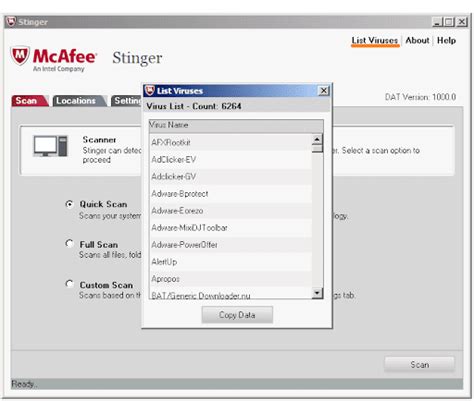The width and height of the screenshot is (474, 401).
Task: Click the DAT Version text
Action: click(x=420, y=97)
